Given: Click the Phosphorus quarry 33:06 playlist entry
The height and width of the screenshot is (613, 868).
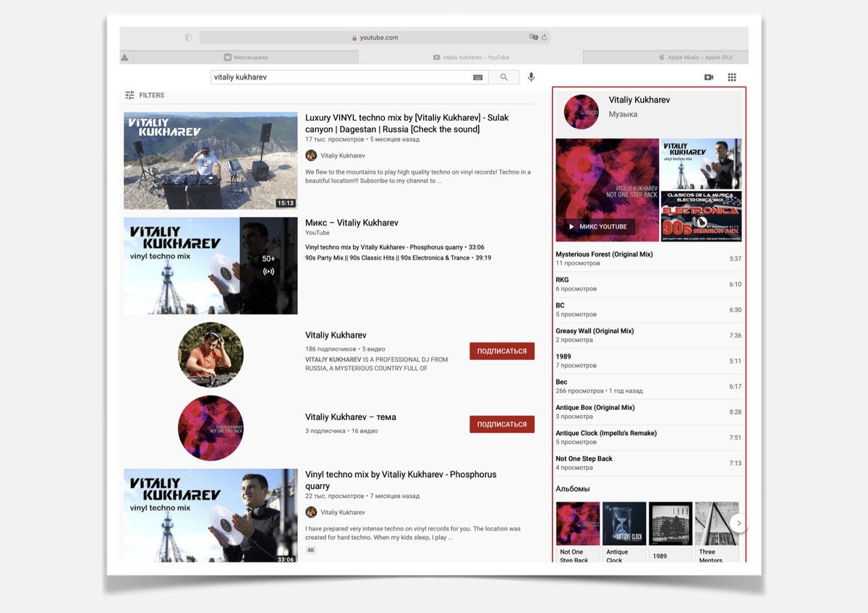Looking at the screenshot, I should tap(395, 247).
